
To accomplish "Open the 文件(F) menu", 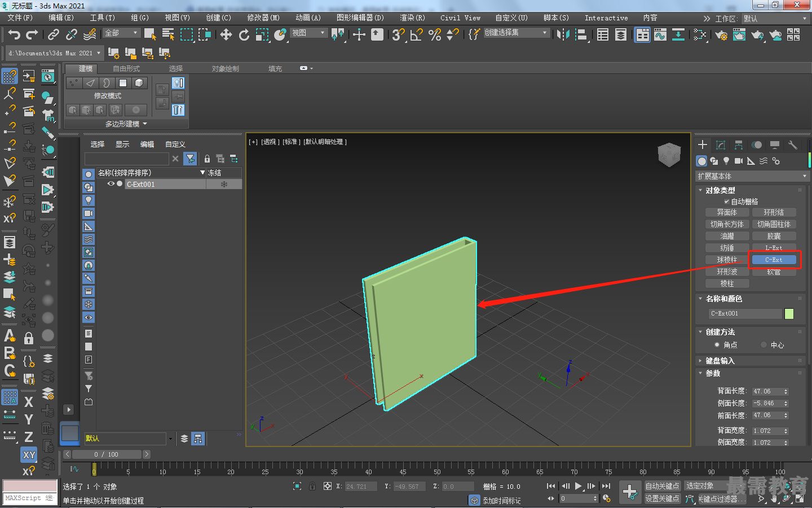I will click(x=20, y=18).
